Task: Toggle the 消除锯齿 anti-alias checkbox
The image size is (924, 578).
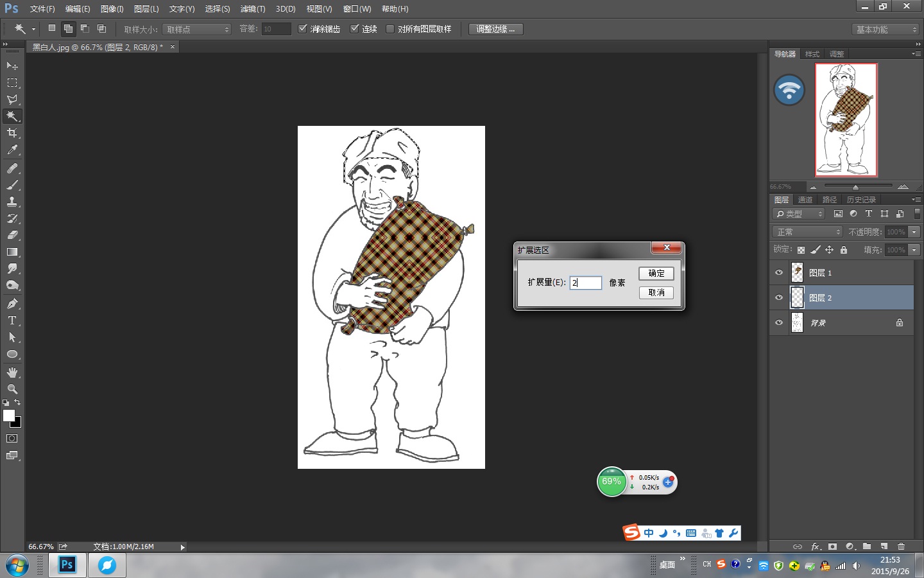Action: [303, 29]
